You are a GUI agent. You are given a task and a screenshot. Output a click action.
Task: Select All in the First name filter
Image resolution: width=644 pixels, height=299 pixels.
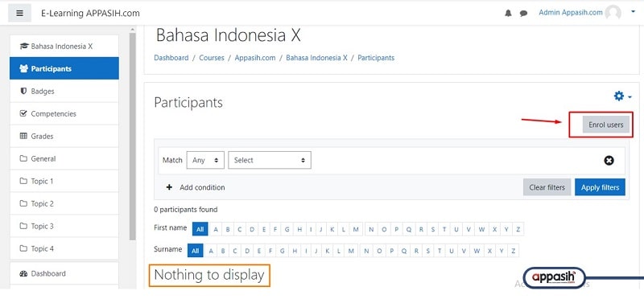pyautogui.click(x=200, y=229)
